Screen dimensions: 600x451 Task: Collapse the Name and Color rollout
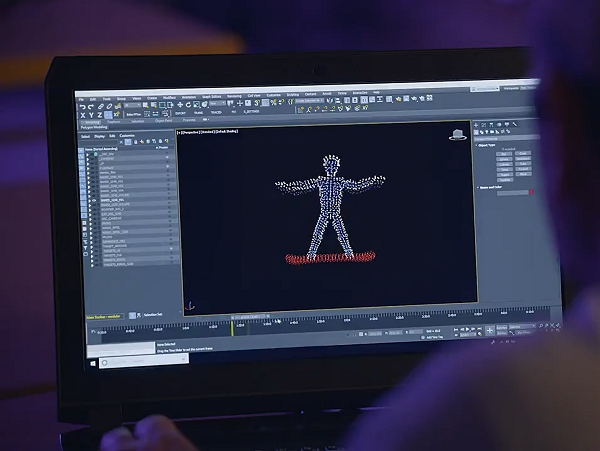coord(478,187)
